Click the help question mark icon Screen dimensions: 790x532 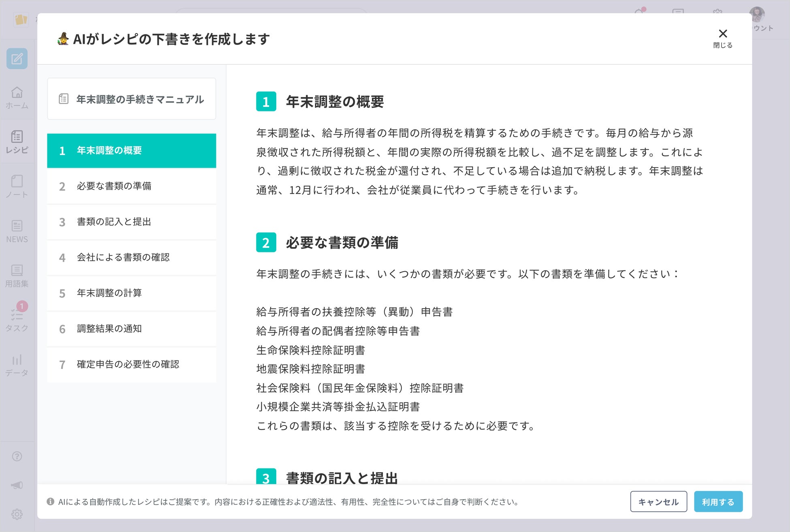[17, 456]
